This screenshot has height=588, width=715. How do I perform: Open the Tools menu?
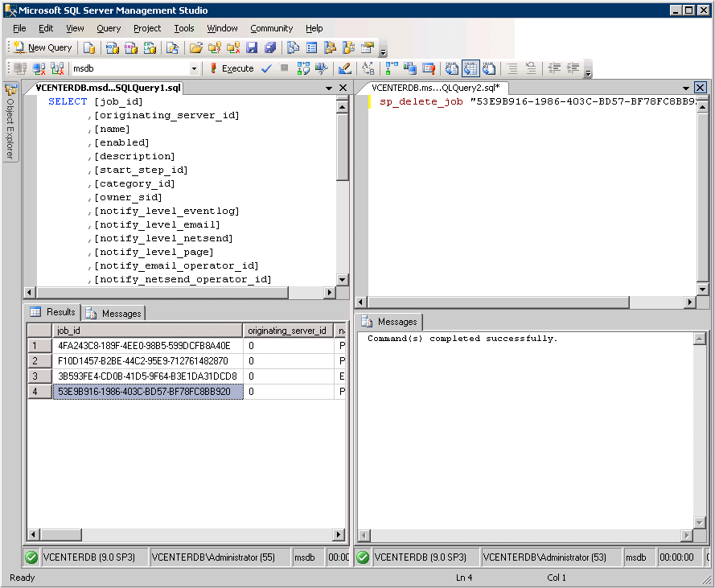point(184,28)
